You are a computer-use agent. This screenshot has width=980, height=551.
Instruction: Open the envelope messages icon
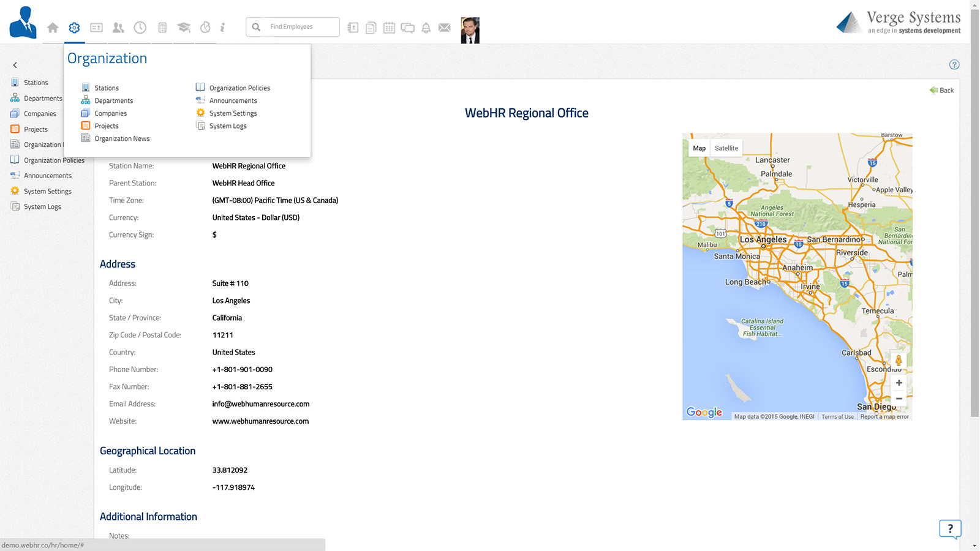[x=445, y=28]
